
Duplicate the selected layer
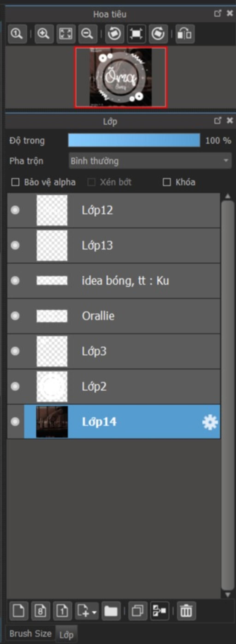[138, 611]
